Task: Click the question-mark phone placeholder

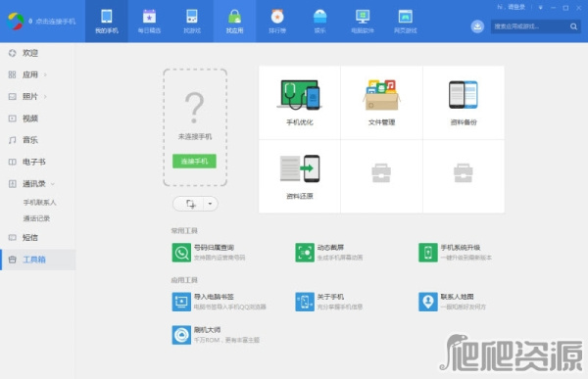Action: click(x=195, y=108)
